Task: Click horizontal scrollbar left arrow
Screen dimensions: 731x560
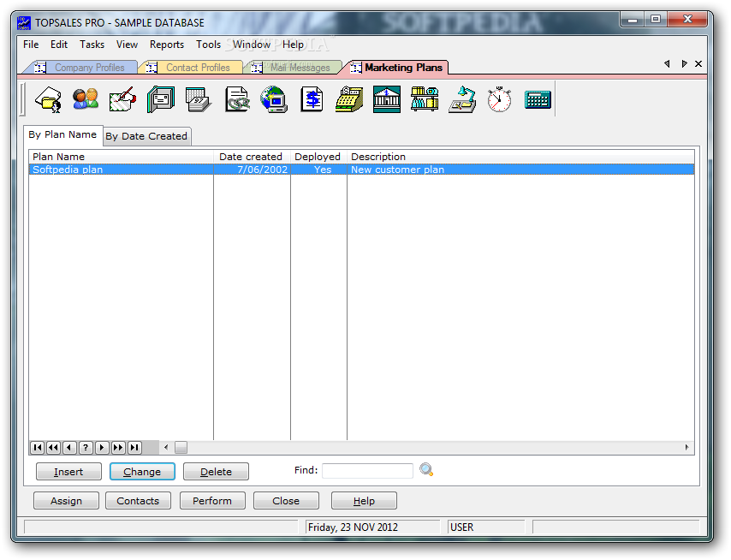Action: pyautogui.click(x=166, y=448)
